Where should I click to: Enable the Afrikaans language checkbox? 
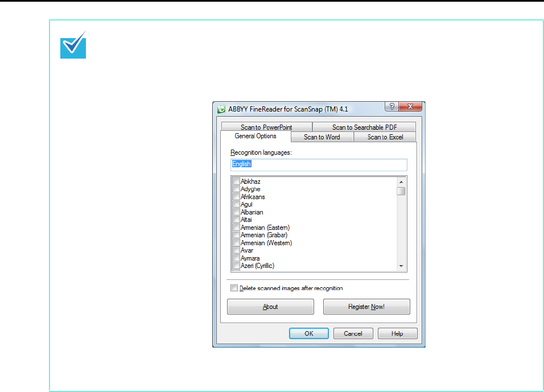click(236, 197)
